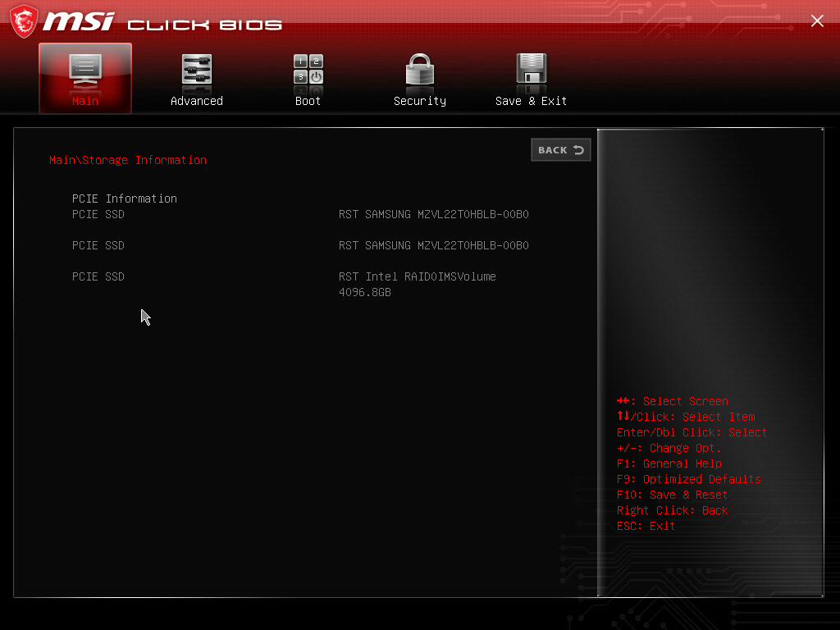Switch to the Boot tab label
This screenshot has width=840, height=630.
[308, 101]
